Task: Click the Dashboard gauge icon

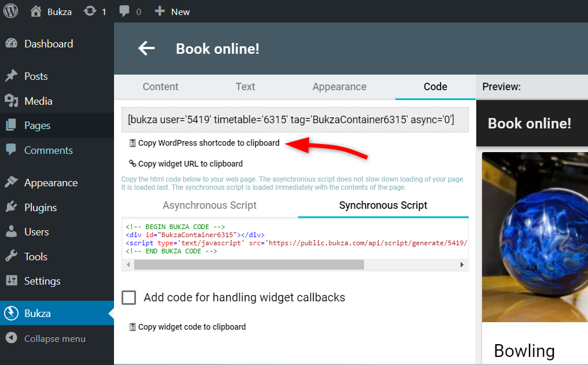Action: [11, 43]
